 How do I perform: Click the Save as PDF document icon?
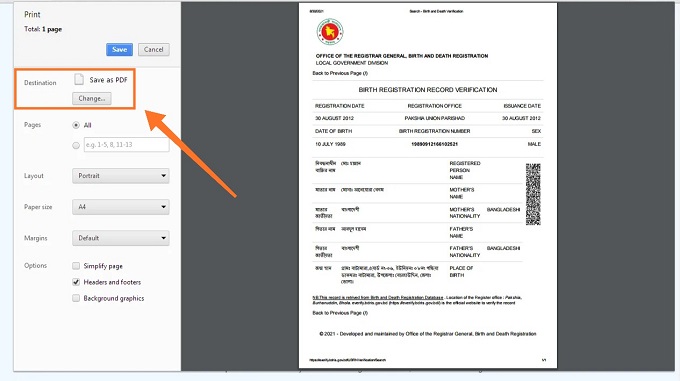point(79,79)
